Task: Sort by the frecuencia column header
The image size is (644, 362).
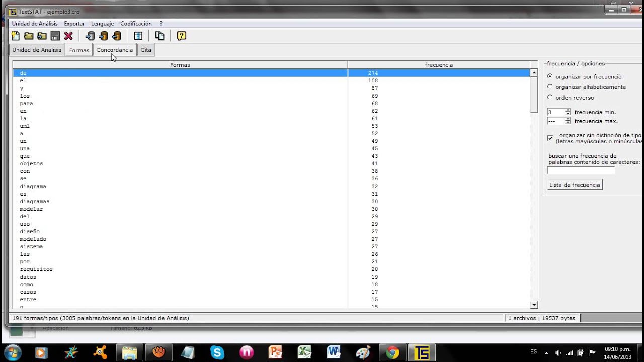Action: 439,65
